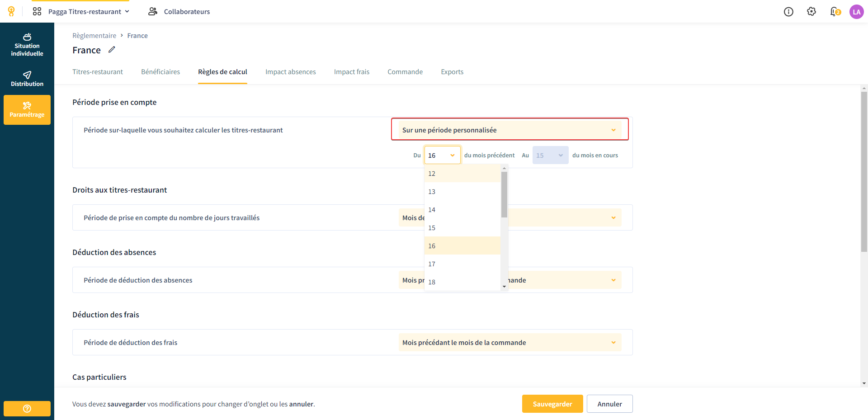Click the Collaborateurs people icon

click(153, 11)
